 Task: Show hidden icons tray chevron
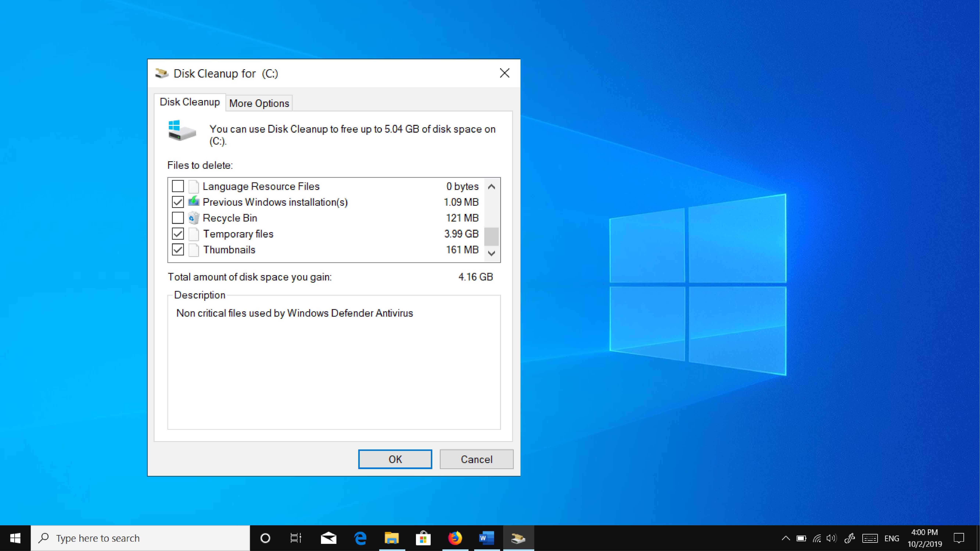tap(786, 538)
